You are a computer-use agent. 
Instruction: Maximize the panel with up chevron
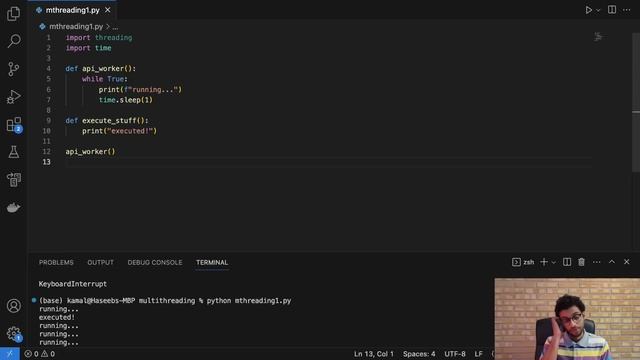[612, 262]
